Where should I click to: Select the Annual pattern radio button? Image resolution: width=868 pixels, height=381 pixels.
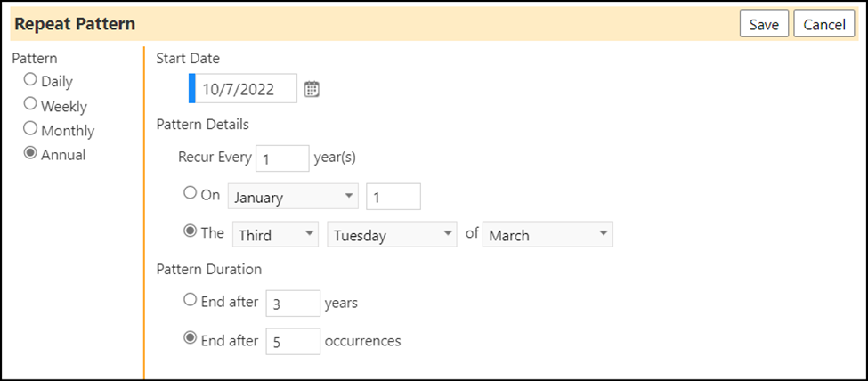click(x=30, y=153)
